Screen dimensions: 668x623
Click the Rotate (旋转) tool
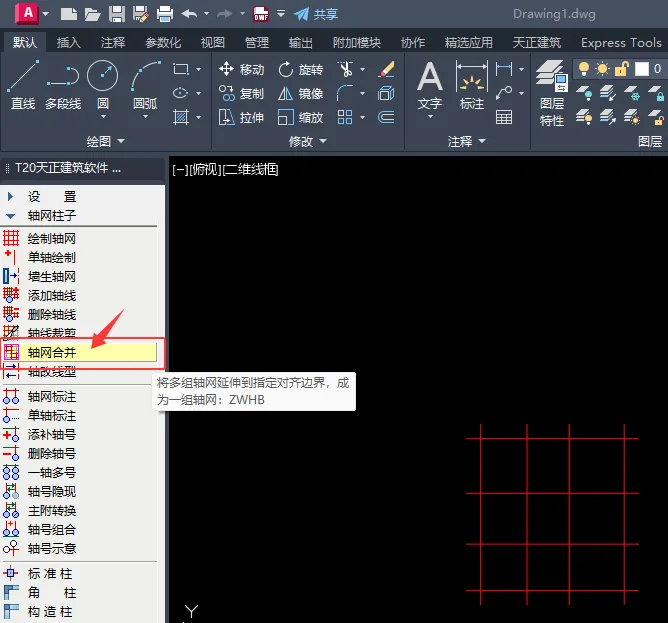pos(301,69)
